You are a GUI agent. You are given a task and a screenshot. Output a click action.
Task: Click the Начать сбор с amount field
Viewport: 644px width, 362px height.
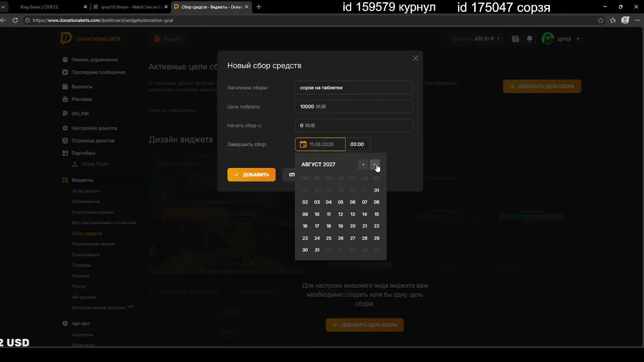354,125
